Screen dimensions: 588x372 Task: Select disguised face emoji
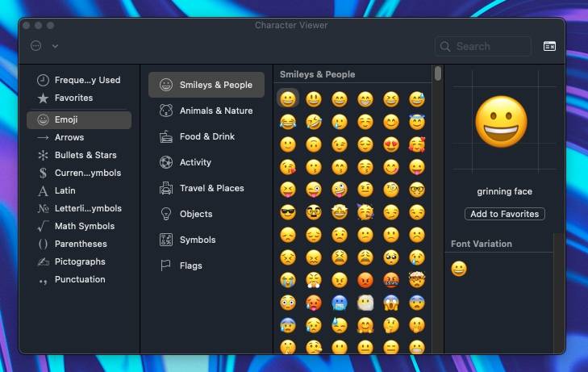[314, 212]
